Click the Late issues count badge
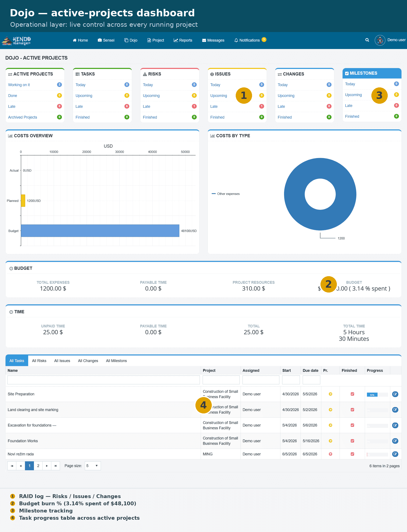Viewport: 407px width, 532px height. coord(261,106)
